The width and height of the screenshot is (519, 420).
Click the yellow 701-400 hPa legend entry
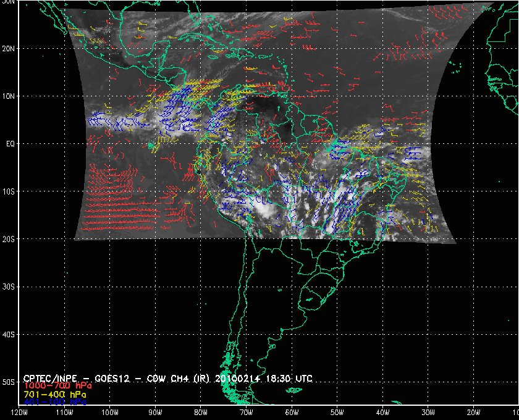point(54,395)
